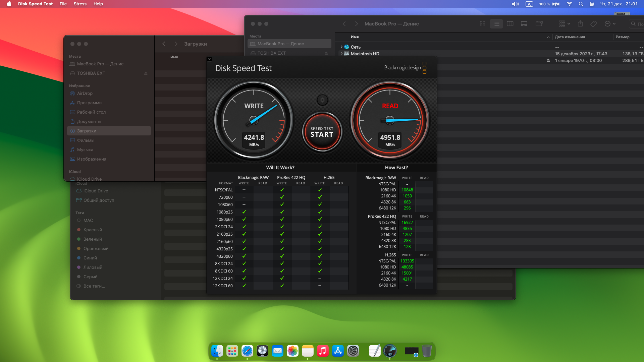This screenshot has height=362, width=644.
Task: Open Программы in the sidebar
Action: point(109,103)
